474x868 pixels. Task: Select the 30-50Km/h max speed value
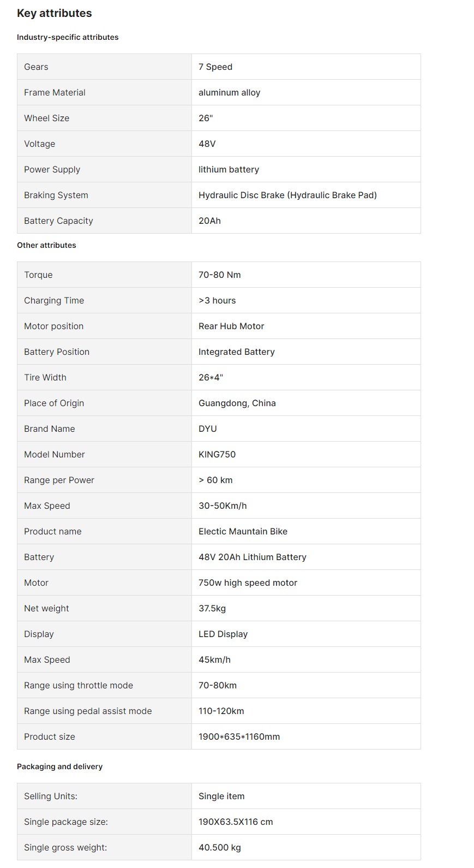click(x=223, y=506)
